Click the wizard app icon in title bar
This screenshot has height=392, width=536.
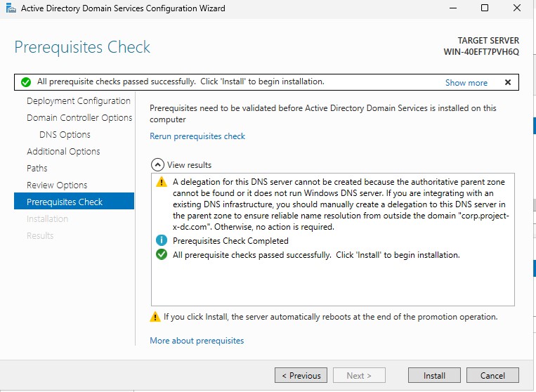tap(9, 8)
